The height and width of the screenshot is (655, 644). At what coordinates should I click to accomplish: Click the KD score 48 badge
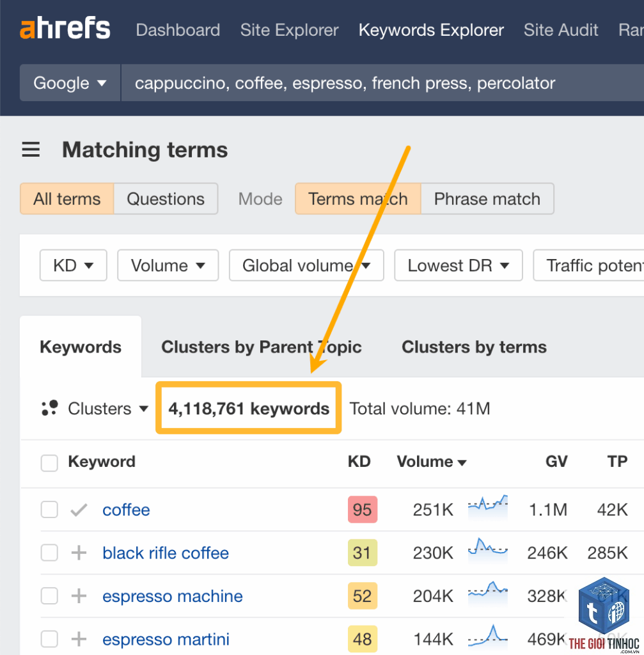click(x=363, y=639)
